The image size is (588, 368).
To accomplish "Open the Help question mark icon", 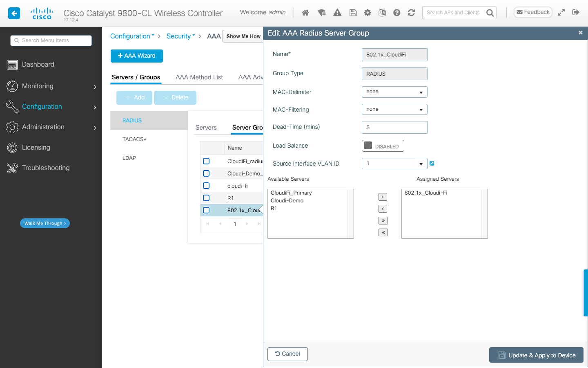I will (396, 12).
